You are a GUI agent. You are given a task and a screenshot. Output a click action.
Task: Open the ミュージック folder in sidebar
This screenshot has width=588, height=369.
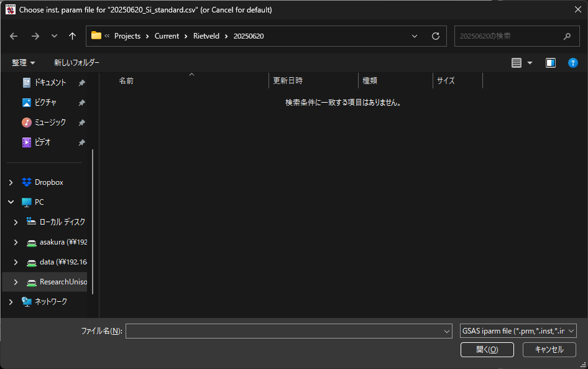(x=50, y=123)
